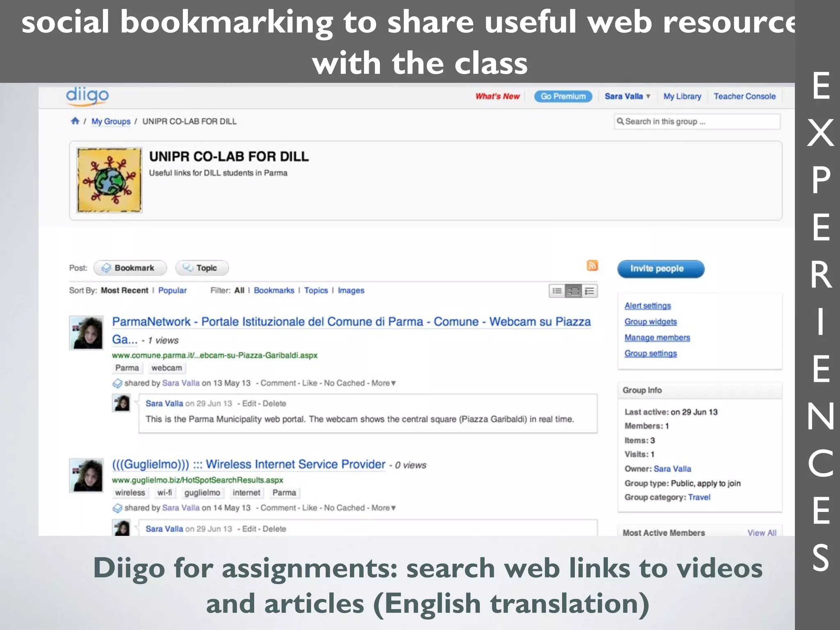Open the RSS feed icon
This screenshot has width=840, height=630.
coord(592,265)
